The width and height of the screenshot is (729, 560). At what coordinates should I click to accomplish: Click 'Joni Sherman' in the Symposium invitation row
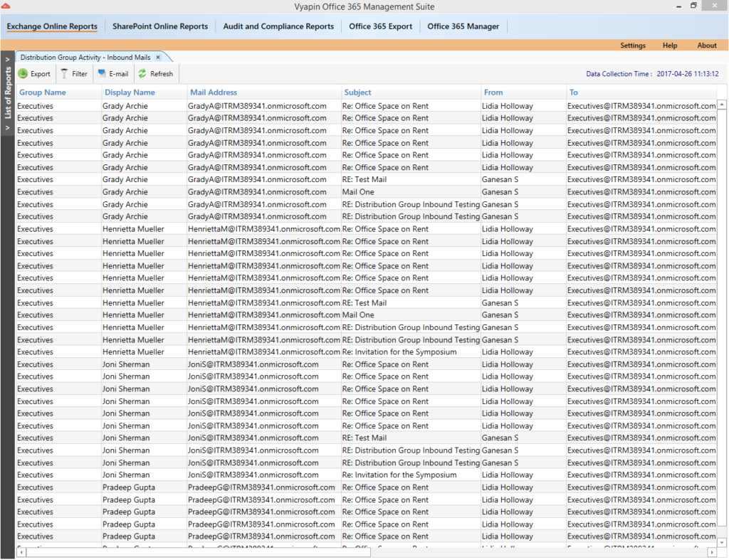pyautogui.click(x=126, y=475)
